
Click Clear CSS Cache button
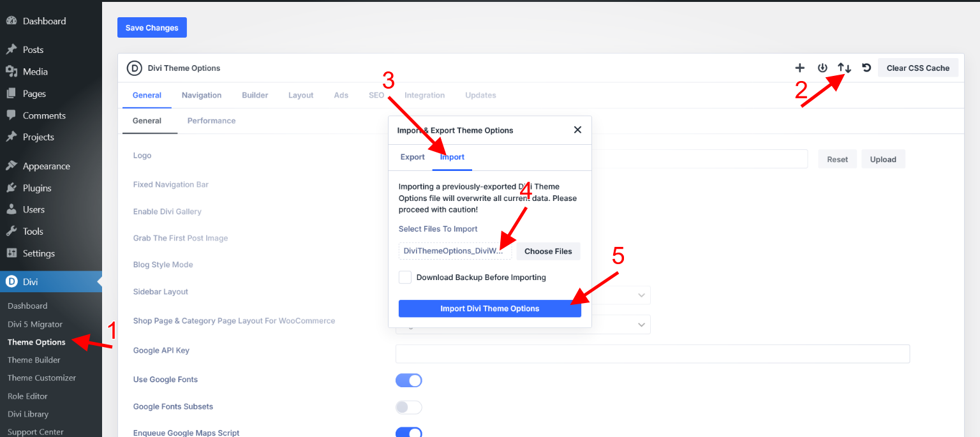point(918,68)
